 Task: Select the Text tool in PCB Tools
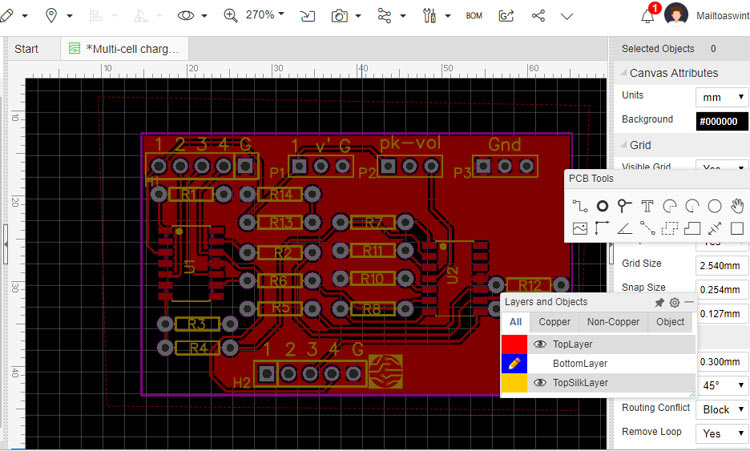pyautogui.click(x=647, y=206)
